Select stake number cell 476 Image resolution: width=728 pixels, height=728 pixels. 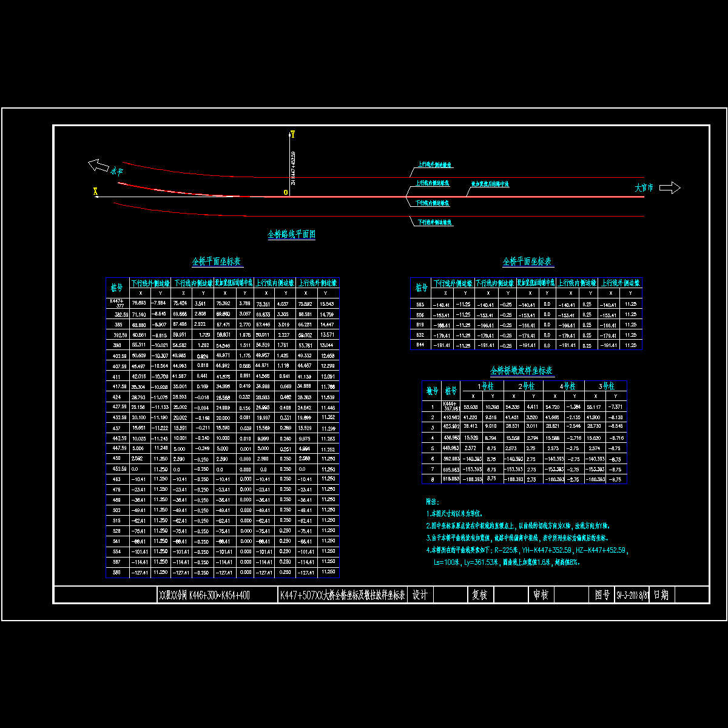pyautogui.click(x=118, y=490)
